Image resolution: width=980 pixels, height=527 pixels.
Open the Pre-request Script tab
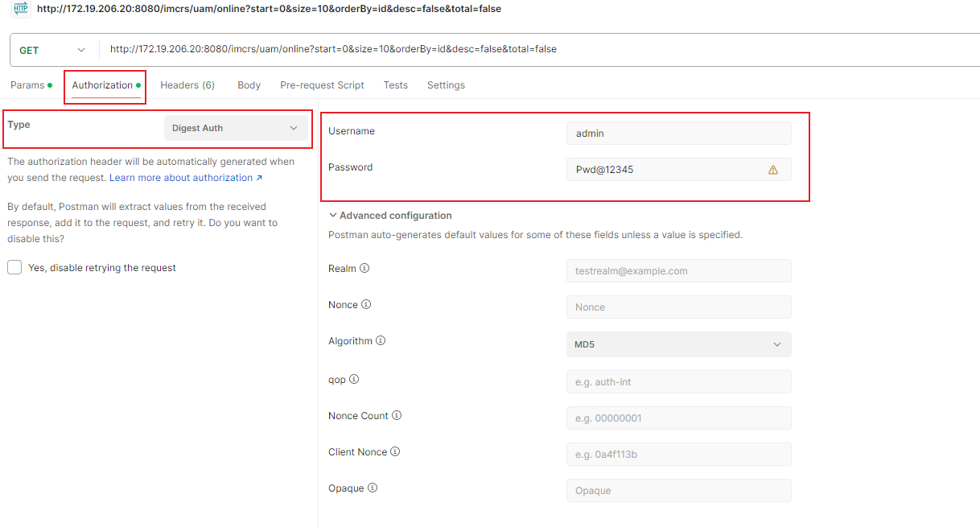[x=322, y=85]
